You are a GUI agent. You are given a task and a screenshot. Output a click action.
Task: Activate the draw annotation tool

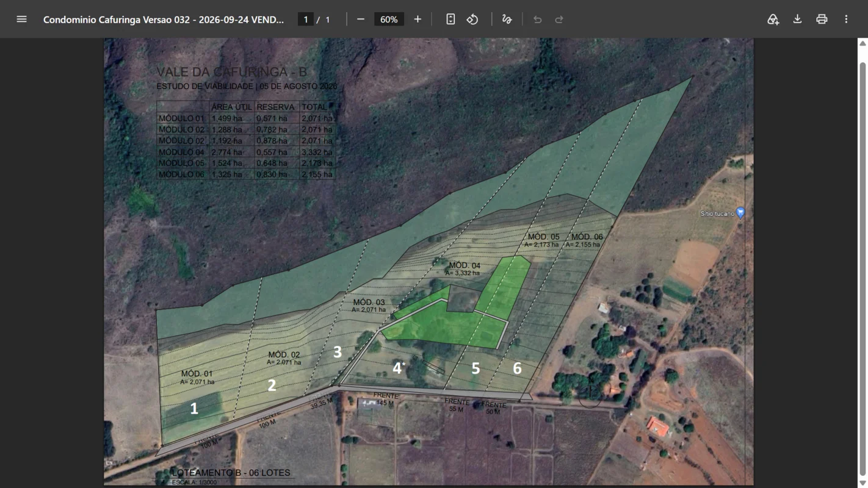pyautogui.click(x=507, y=20)
